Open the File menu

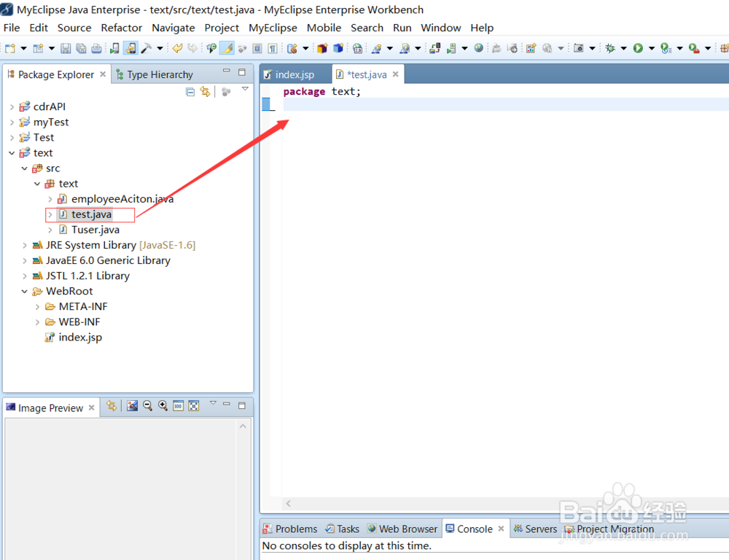(x=12, y=28)
